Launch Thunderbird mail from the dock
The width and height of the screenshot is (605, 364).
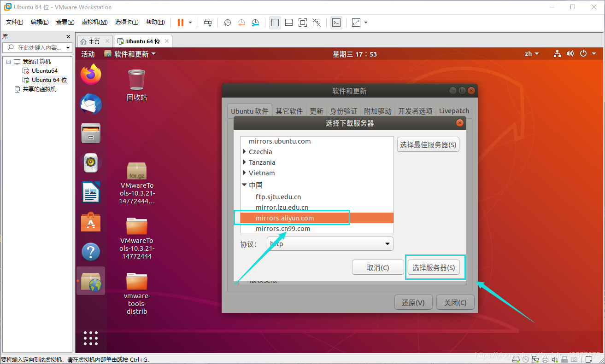91,104
